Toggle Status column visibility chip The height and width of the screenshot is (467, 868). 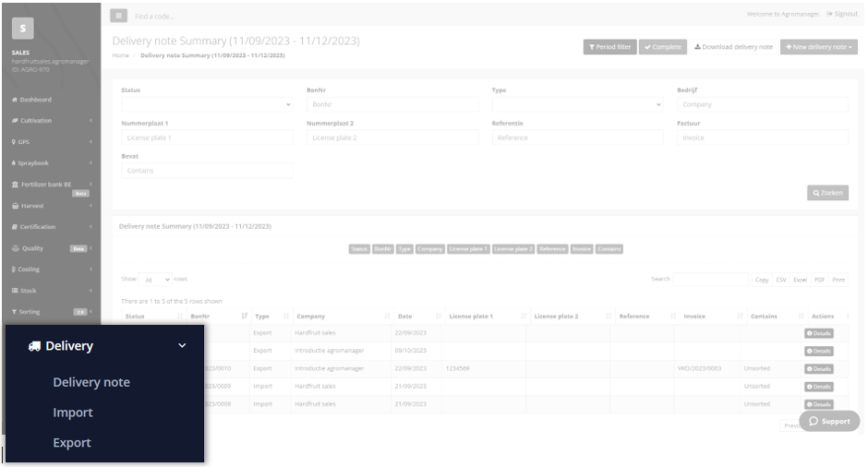coord(359,249)
